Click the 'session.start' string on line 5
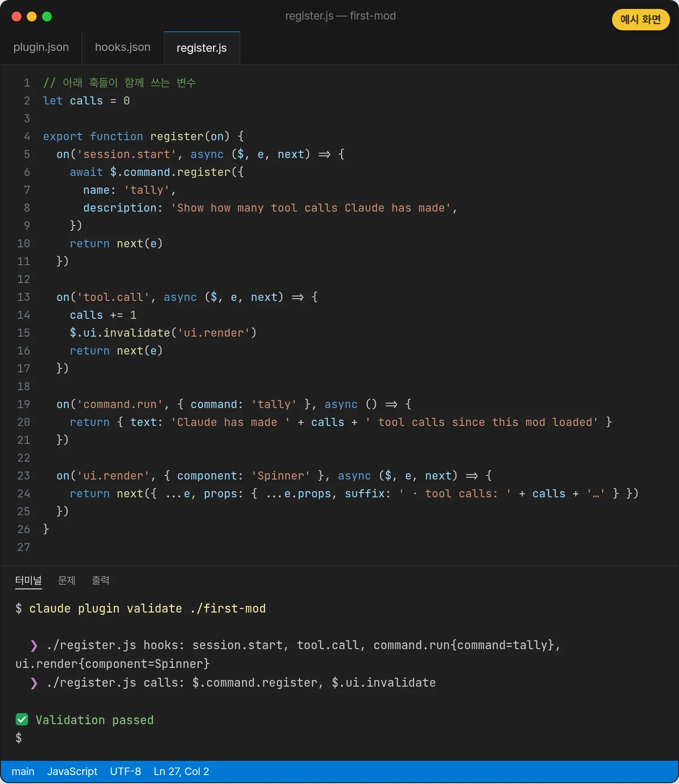679x784 pixels. pyautogui.click(x=126, y=154)
